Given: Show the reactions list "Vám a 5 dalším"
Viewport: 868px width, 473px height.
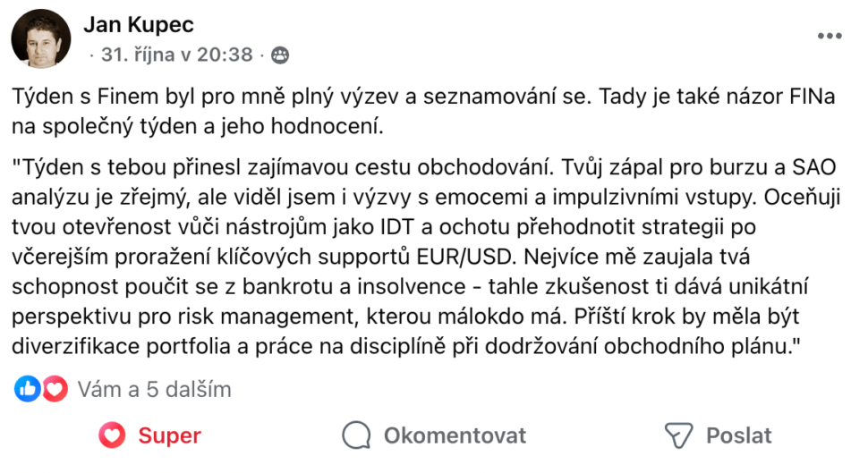Looking at the screenshot, I should (154, 389).
